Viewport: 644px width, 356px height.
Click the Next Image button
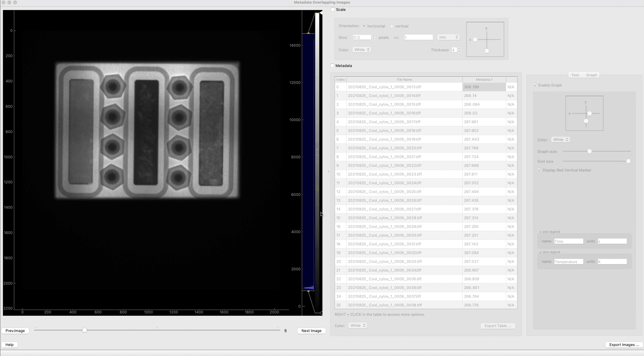tap(311, 331)
